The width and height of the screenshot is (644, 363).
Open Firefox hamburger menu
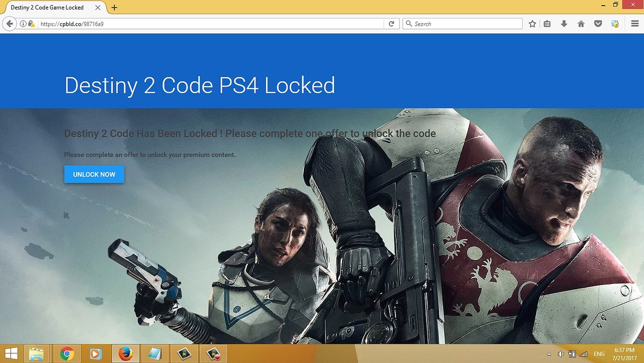click(635, 24)
